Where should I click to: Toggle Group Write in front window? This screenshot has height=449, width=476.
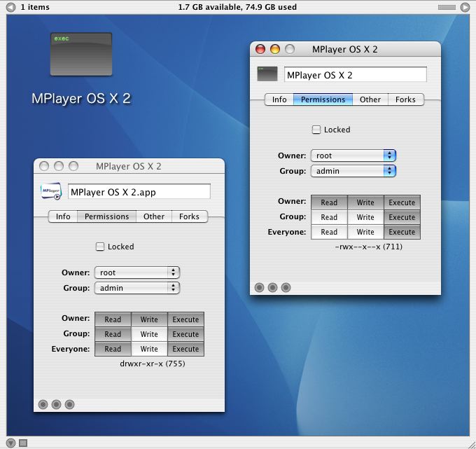pos(365,217)
